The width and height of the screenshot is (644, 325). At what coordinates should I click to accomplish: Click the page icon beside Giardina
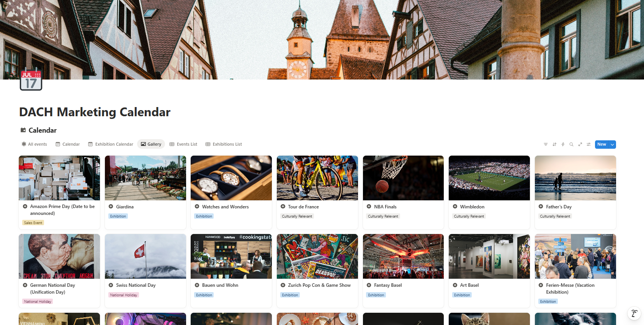111,206
